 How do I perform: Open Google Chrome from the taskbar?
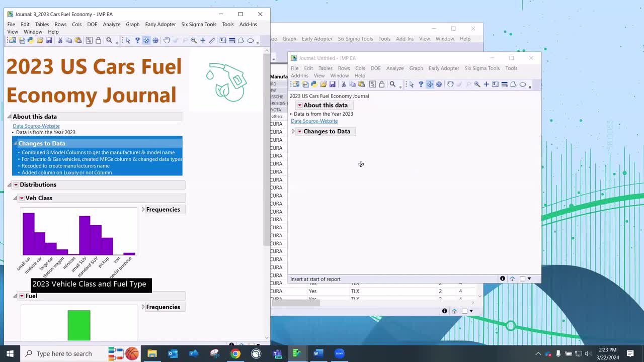point(235,353)
